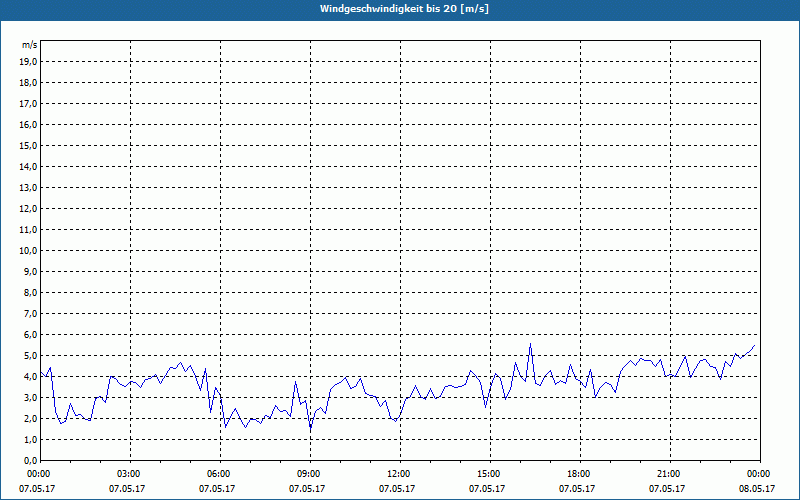Select the 0,0 y-axis label
This screenshot has width=800, height=500.
(30, 460)
